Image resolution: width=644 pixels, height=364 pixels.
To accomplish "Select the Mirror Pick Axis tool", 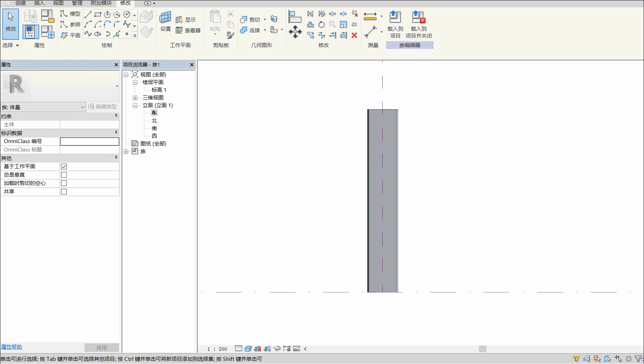I will pos(311,14).
